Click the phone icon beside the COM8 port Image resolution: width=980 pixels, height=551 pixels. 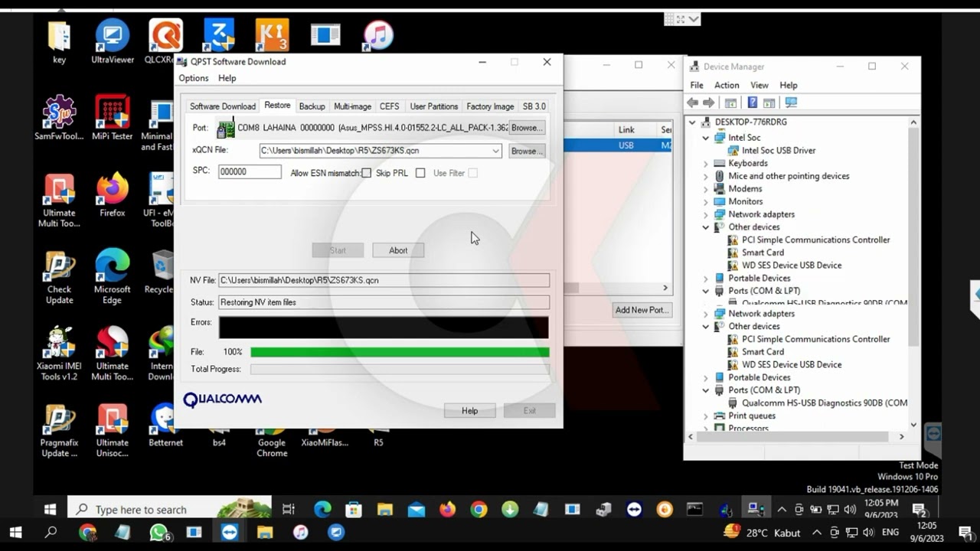click(x=226, y=129)
